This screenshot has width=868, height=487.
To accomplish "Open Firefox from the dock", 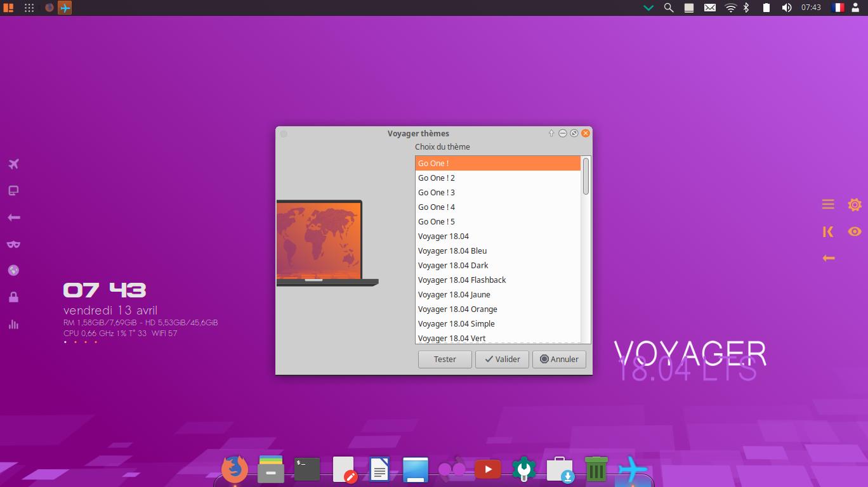I will pyautogui.click(x=235, y=469).
